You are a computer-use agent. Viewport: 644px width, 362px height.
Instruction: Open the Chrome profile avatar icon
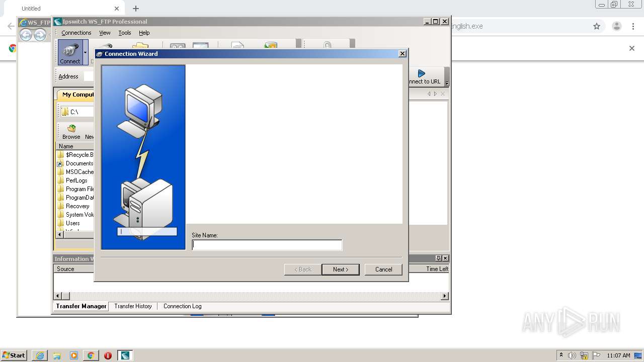[616, 26]
